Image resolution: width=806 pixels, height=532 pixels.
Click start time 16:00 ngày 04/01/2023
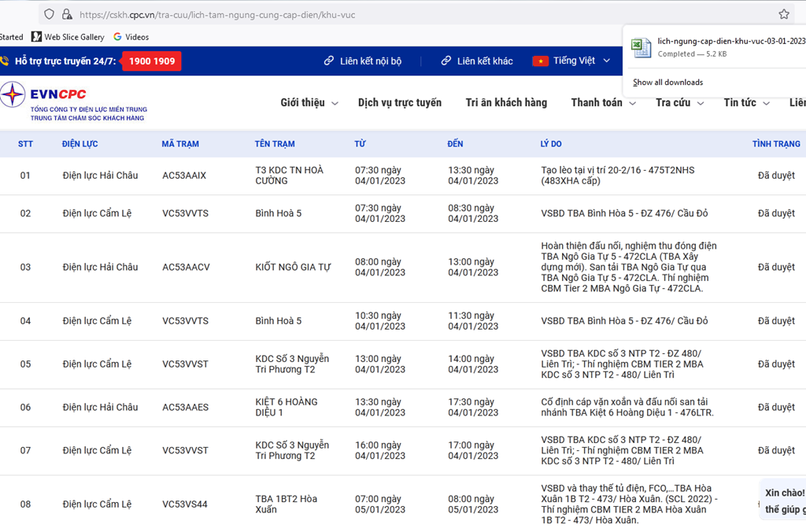pos(380,450)
